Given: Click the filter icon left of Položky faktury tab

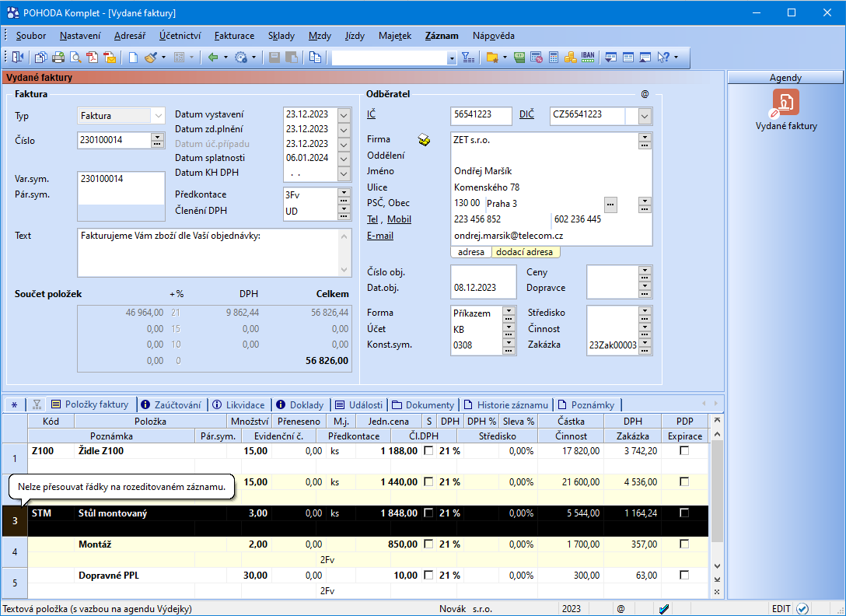Looking at the screenshot, I should click(x=37, y=404).
